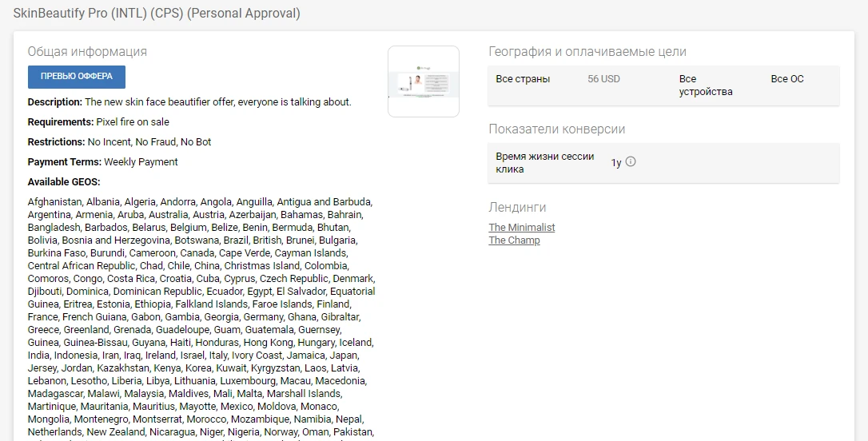Click the География и оплачиваемые цели heading
The image size is (868, 441).
[x=587, y=51]
